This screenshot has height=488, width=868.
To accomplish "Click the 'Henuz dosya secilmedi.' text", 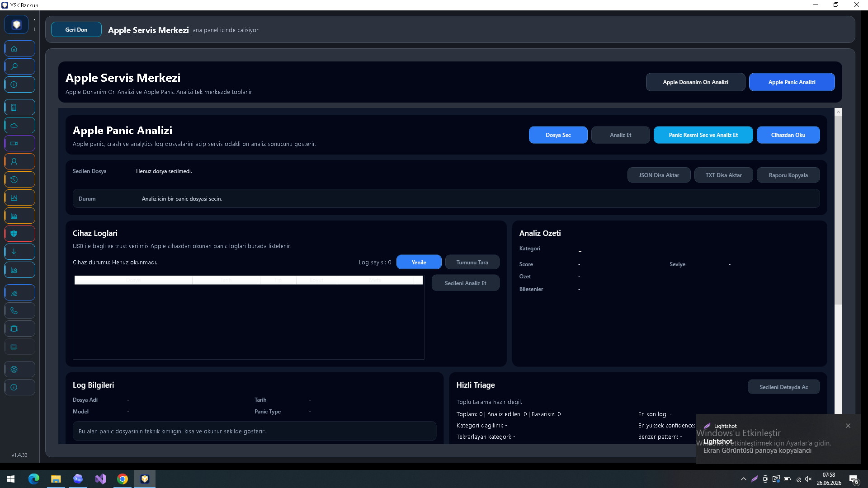I will (x=164, y=171).
